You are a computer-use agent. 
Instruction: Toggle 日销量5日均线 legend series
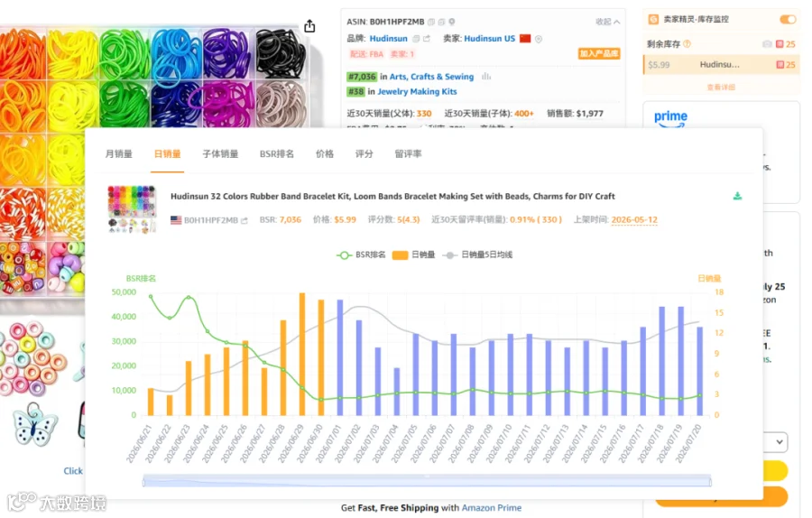[477, 254]
